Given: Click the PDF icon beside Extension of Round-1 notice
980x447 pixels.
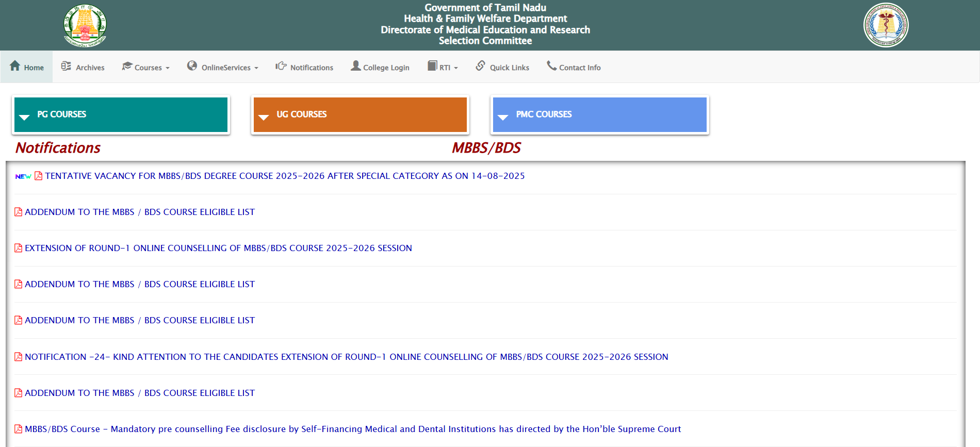Looking at the screenshot, I should (x=18, y=248).
